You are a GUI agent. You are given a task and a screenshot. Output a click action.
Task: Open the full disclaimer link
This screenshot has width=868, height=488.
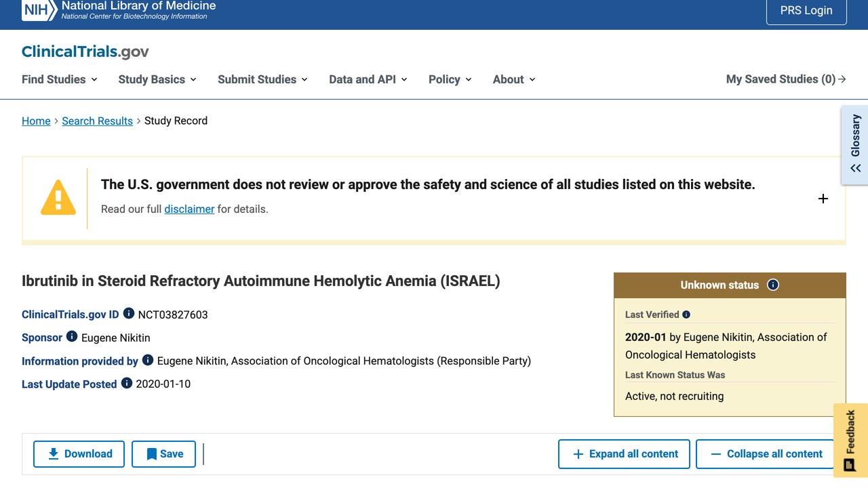tap(189, 209)
